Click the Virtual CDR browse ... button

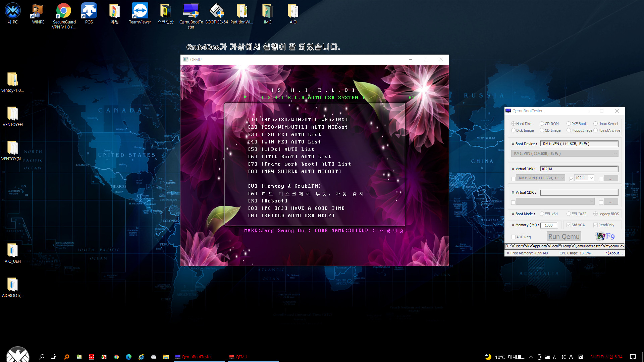[610, 202]
